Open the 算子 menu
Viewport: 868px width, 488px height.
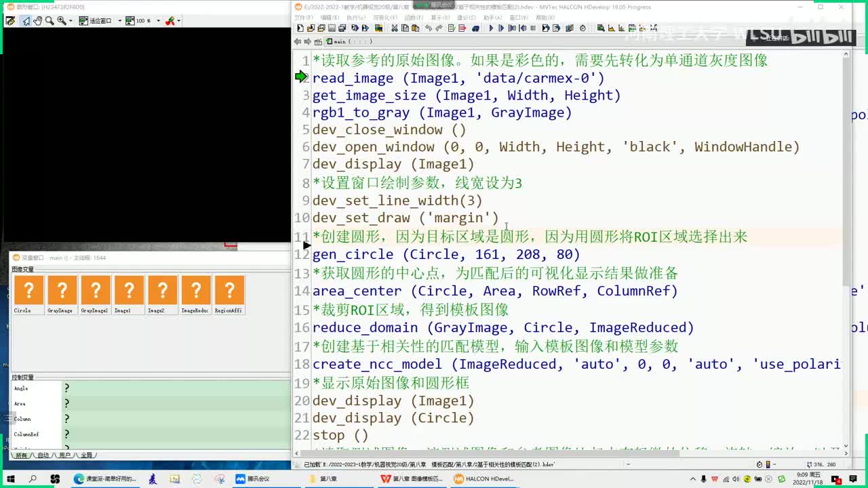440,18
